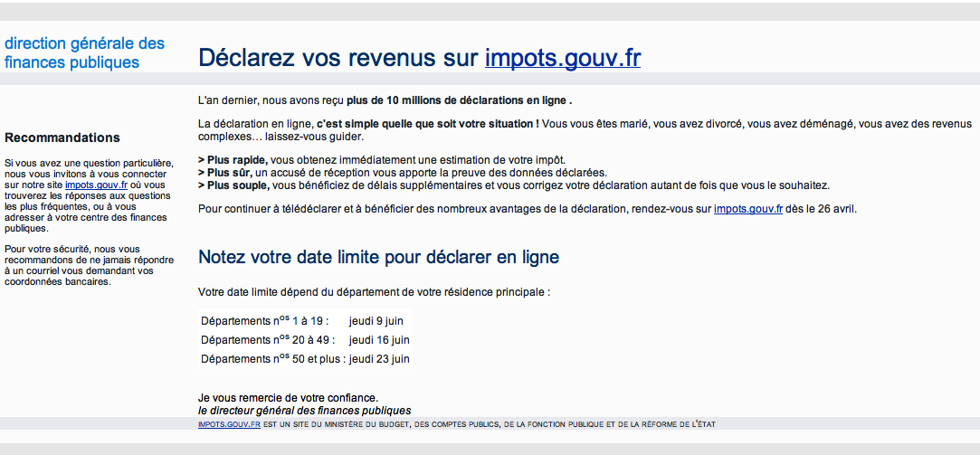This screenshot has width=980, height=455.
Task: Click 'plus de 10 millions de déclarations en ligne' text
Action: (x=459, y=100)
